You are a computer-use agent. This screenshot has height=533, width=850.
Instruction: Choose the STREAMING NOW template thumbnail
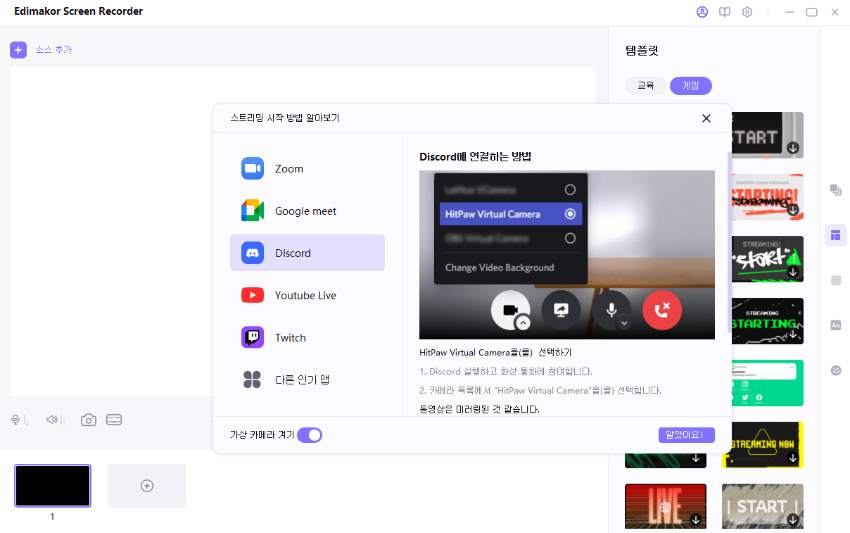click(x=763, y=445)
